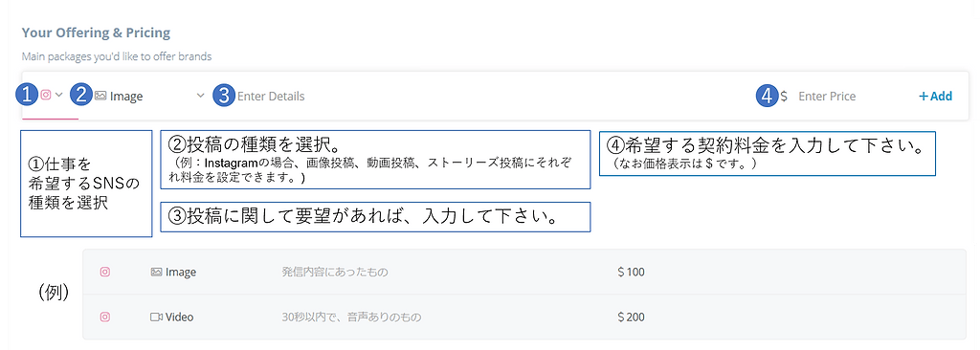Click the blue number 2 marker
The image size is (980, 350).
(x=81, y=95)
